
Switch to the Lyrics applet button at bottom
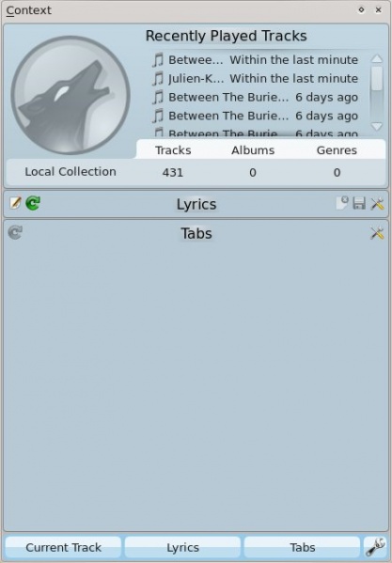tap(182, 547)
